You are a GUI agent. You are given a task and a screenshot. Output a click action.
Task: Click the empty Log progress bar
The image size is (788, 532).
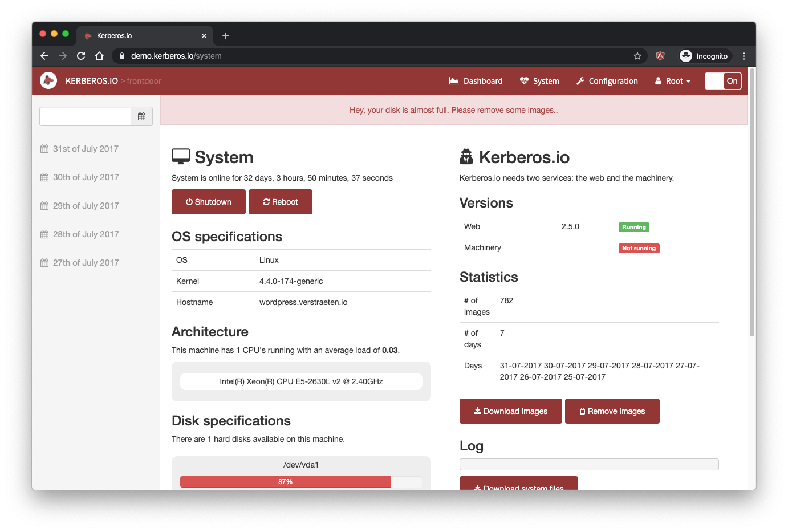(589, 465)
